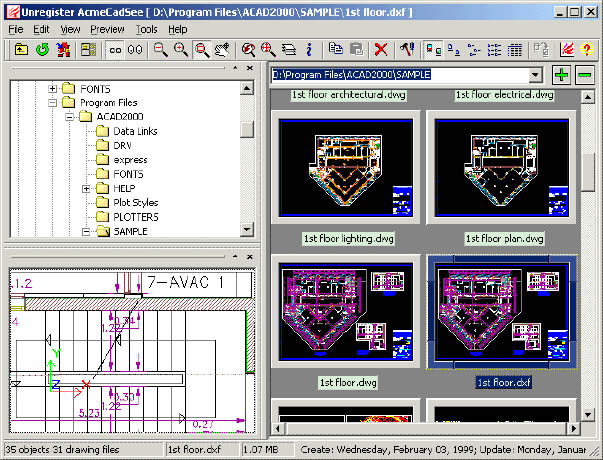The width and height of the screenshot is (603, 460).
Task: Click '1st floor architectural.dwg' file label
Action: click(x=348, y=95)
